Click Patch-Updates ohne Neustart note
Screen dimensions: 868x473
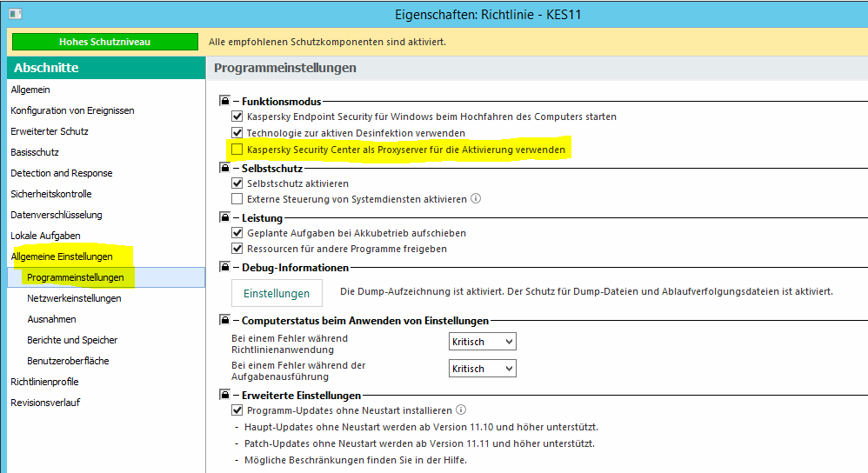tap(419, 443)
